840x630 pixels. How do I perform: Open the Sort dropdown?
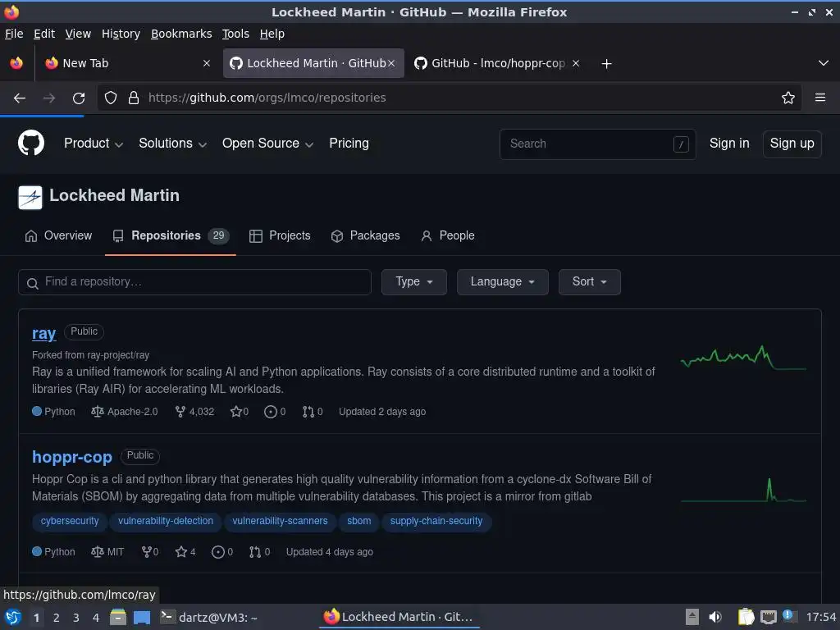pyautogui.click(x=589, y=282)
